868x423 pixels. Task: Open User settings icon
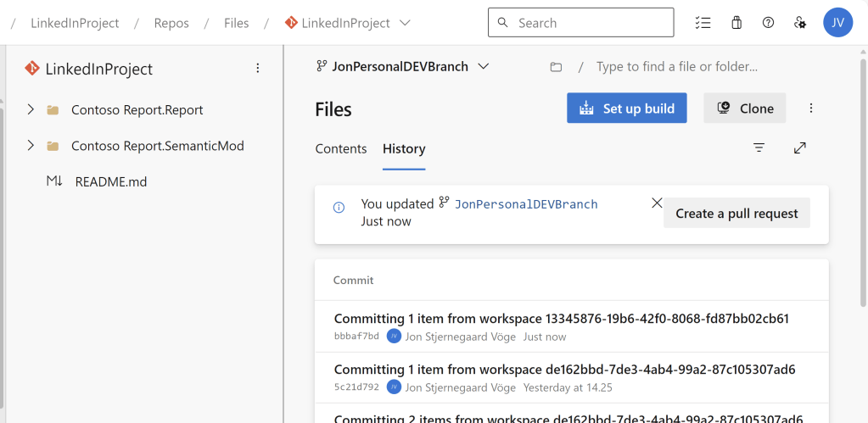[799, 23]
